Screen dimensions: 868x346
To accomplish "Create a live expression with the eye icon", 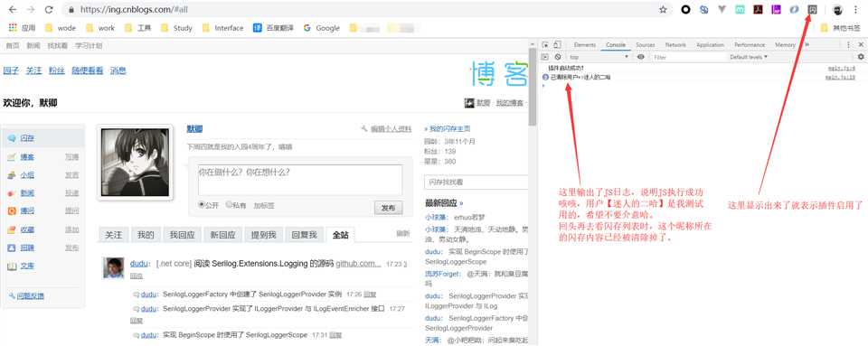I will [640, 57].
